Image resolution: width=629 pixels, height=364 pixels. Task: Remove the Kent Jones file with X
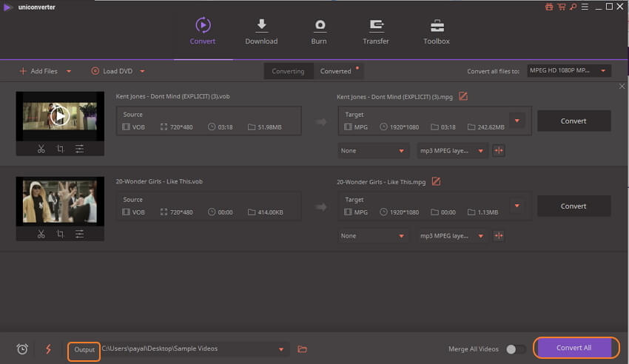coord(622,86)
